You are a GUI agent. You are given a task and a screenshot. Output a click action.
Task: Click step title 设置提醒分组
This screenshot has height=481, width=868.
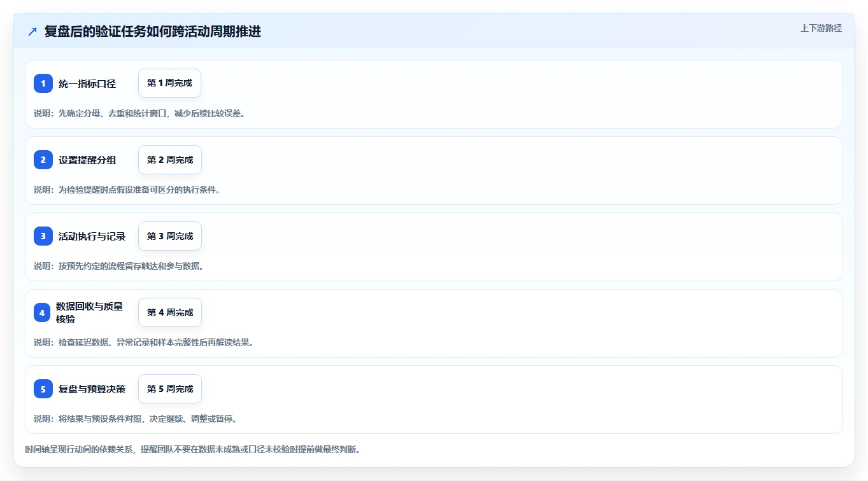(87, 160)
